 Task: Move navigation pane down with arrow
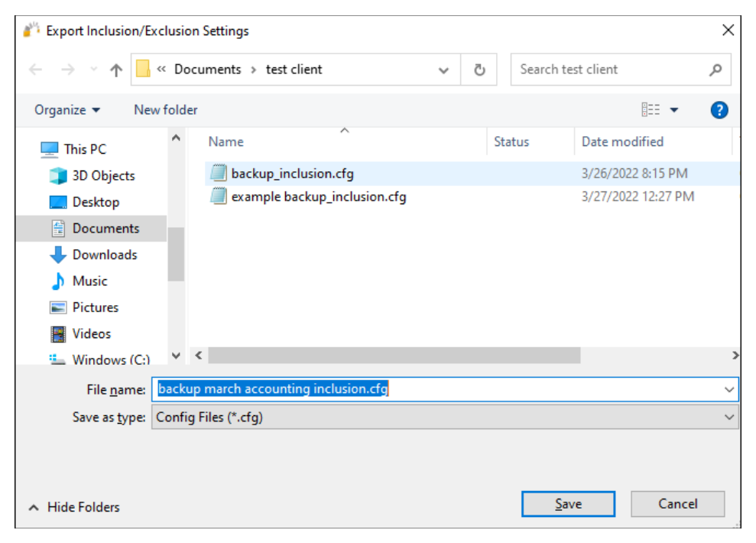pyautogui.click(x=176, y=356)
